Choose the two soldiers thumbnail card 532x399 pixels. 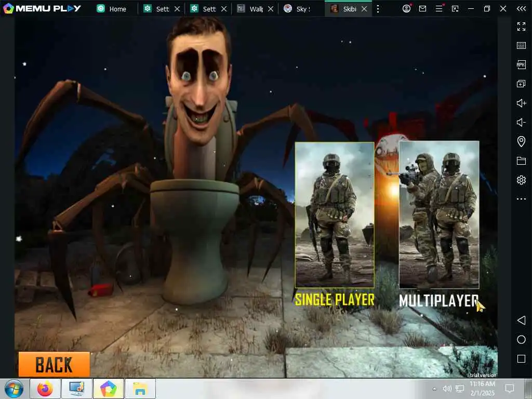click(x=439, y=215)
